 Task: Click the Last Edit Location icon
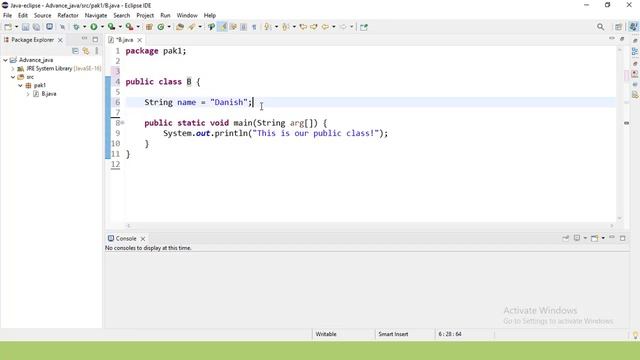[303, 27]
